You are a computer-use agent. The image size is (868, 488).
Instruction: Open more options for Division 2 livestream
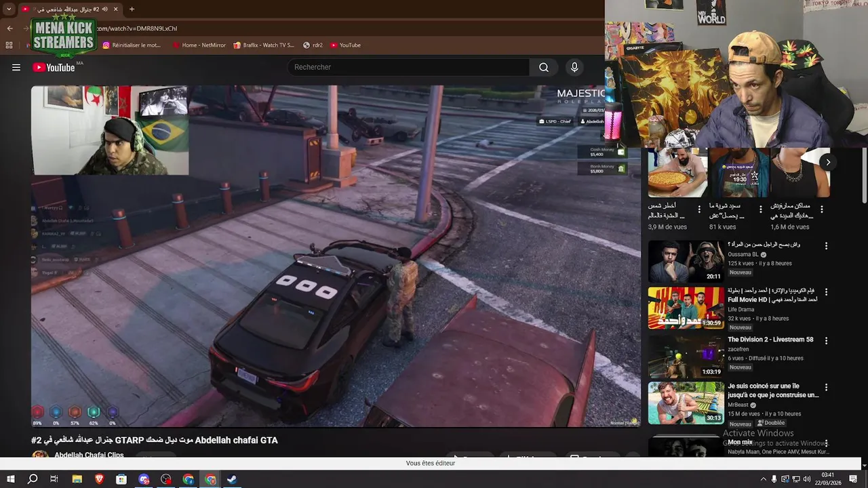click(826, 340)
